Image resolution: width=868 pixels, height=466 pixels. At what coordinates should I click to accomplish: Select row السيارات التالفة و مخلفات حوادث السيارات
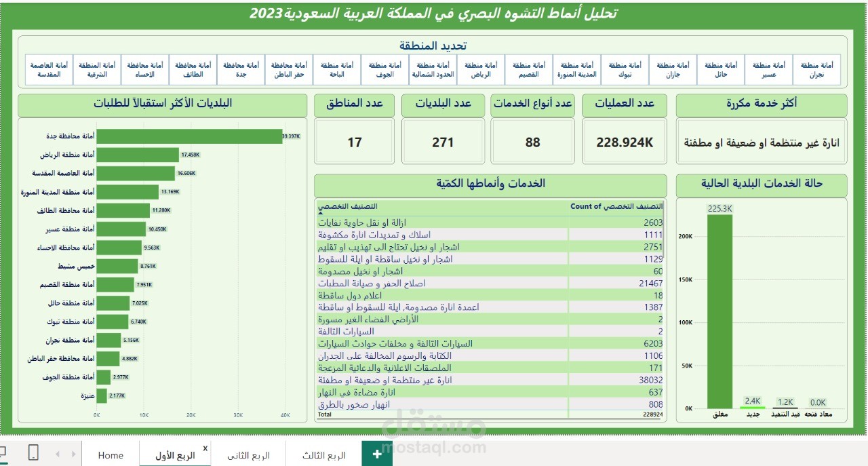[490, 343]
